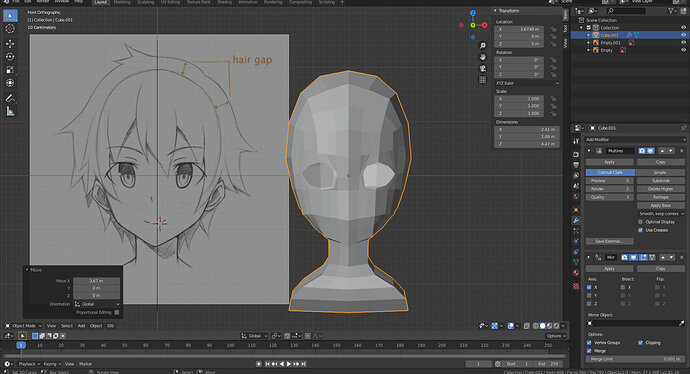Open the Marker menu in timeline
This screenshot has height=374, width=690.
pos(85,364)
